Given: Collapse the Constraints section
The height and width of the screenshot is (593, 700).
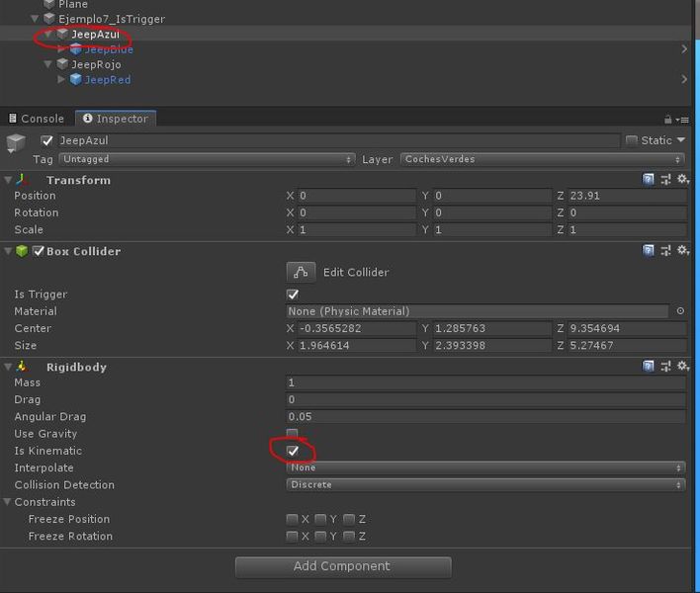Looking at the screenshot, I should [x=7, y=501].
